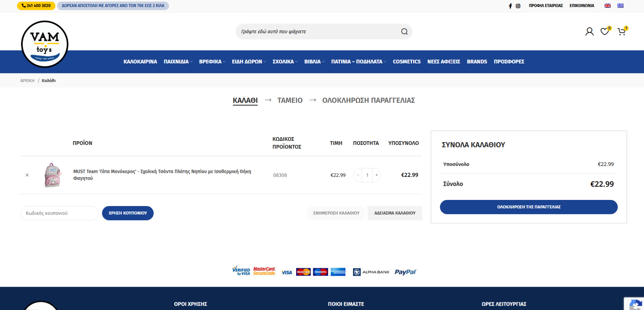Switch site language to Greek flag
Viewport: 644px width, 310px height.
pos(620,6)
